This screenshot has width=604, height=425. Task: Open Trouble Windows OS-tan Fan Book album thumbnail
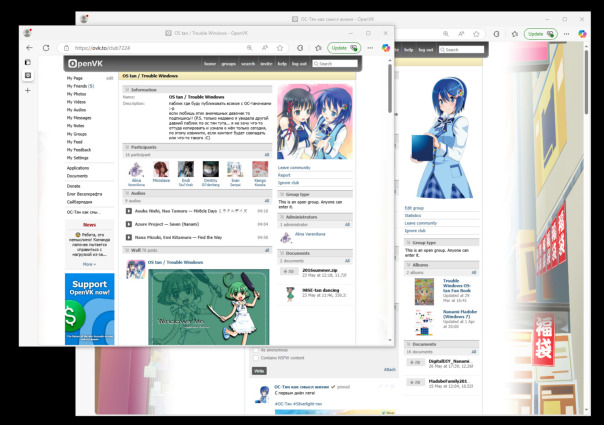tap(424, 292)
